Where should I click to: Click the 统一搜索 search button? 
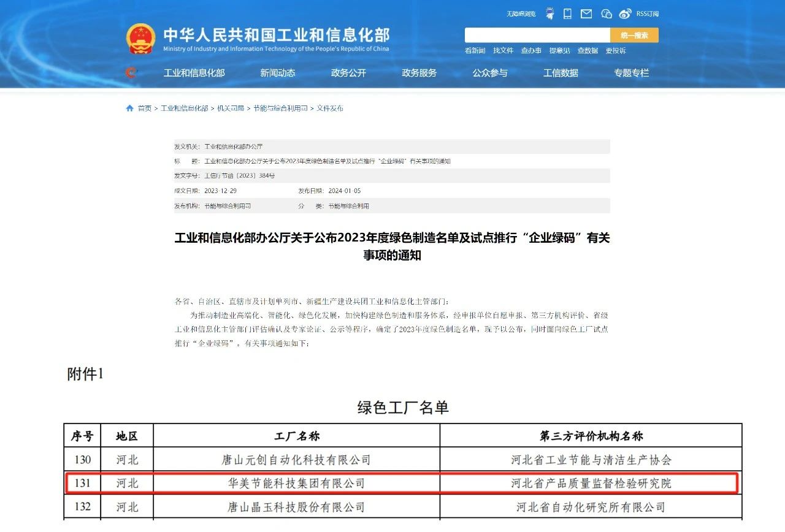635,35
